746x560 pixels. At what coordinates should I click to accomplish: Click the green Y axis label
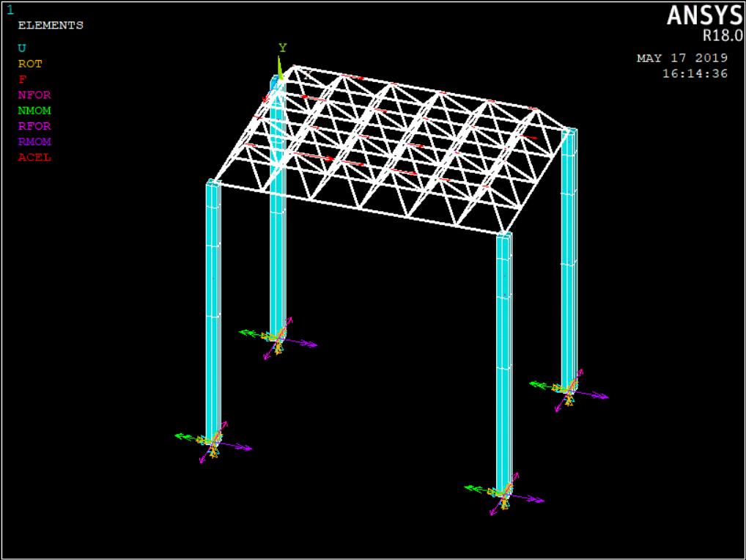tap(282, 48)
